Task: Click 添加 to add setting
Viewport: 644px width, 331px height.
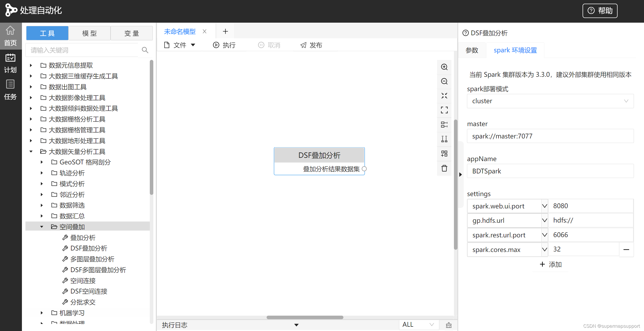Action: 551,264
